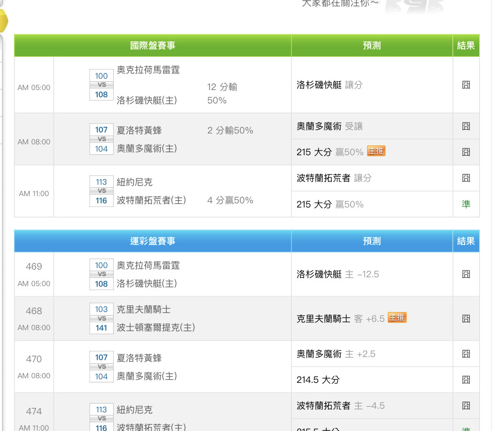504x431 pixels.
Task: Click the 囧 result for 洛杉磯快艇 主 -12.5
Action: point(466,274)
